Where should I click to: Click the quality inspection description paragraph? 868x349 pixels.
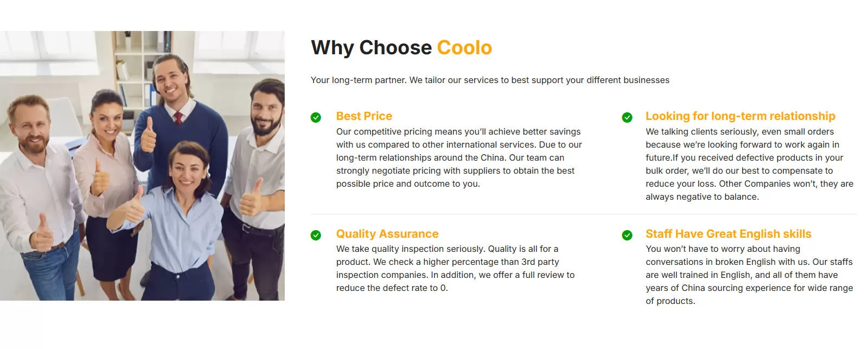(x=456, y=268)
